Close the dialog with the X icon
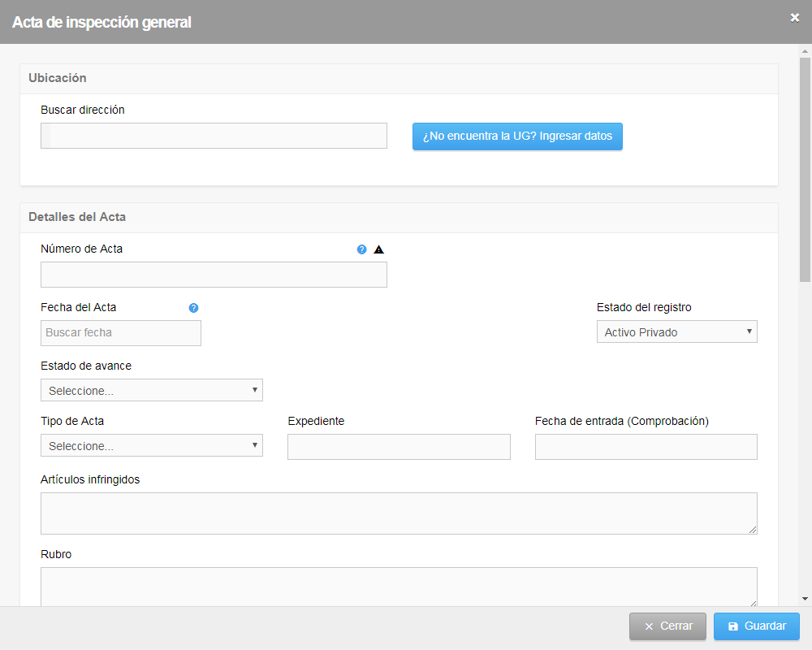812x650 pixels. point(795,18)
